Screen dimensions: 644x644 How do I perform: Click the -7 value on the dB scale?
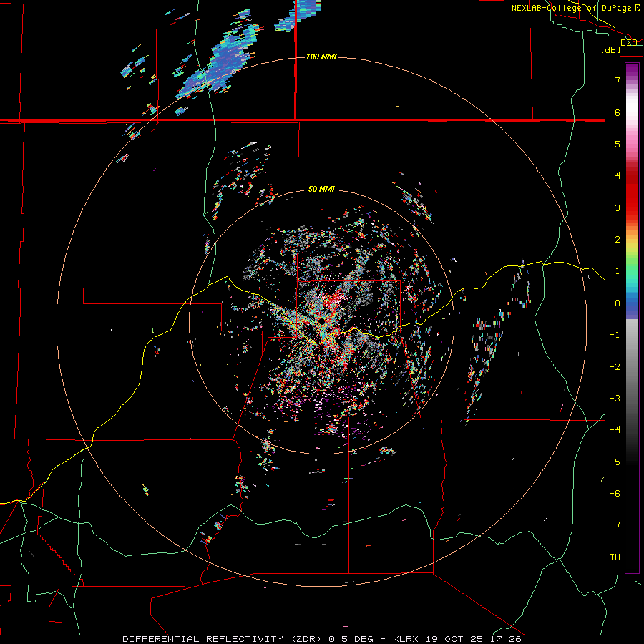coord(615,525)
